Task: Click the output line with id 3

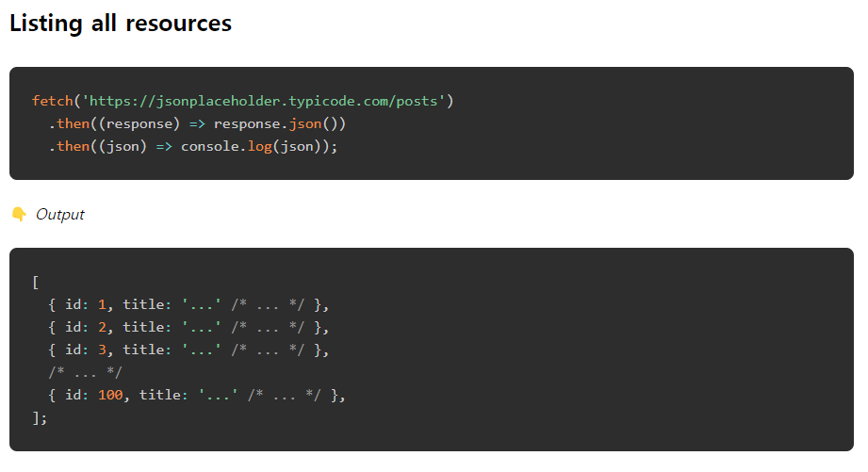Action: (x=188, y=350)
